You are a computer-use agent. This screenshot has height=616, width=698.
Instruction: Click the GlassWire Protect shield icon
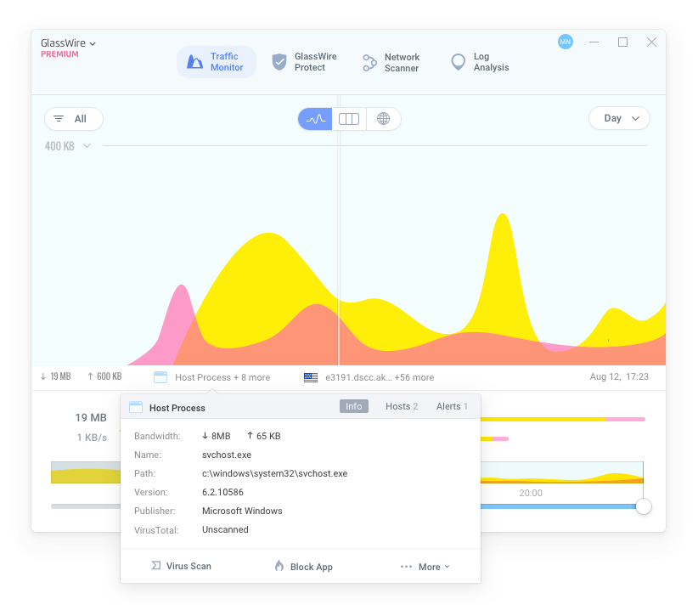pos(279,62)
